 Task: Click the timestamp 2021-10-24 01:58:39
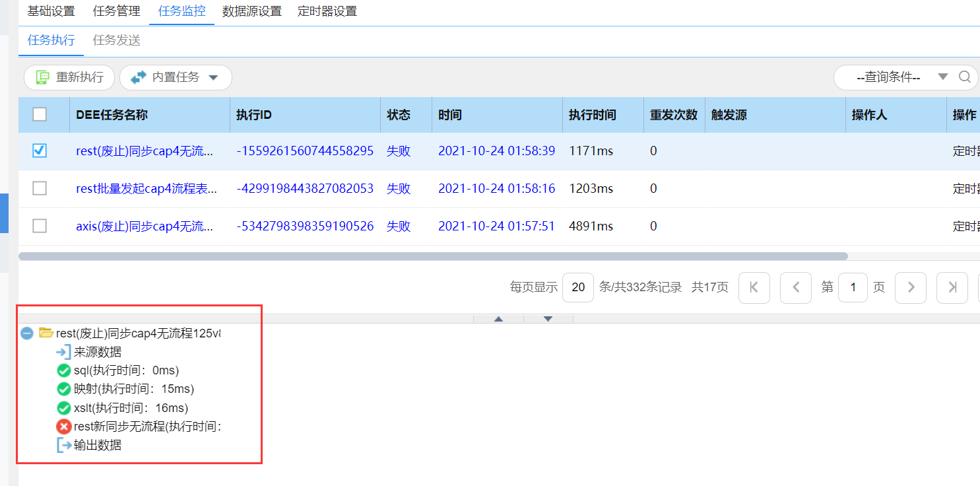point(497,151)
